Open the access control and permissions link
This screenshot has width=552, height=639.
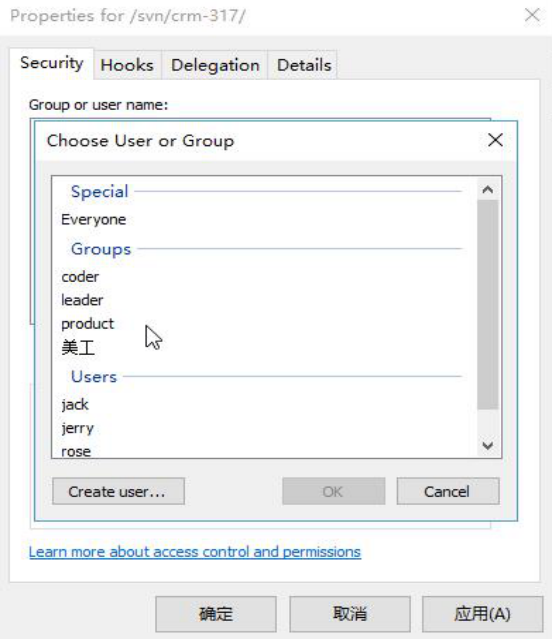(195, 552)
